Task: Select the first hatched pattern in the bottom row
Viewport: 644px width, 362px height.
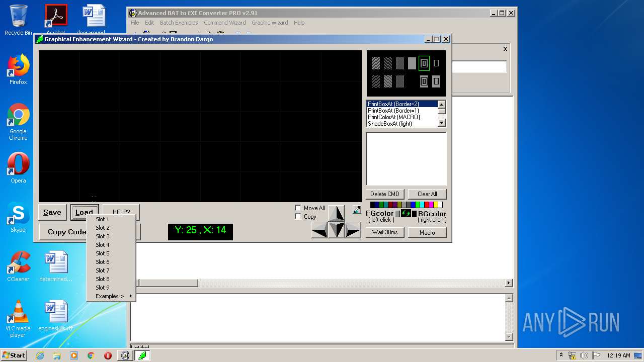Action: point(376,81)
